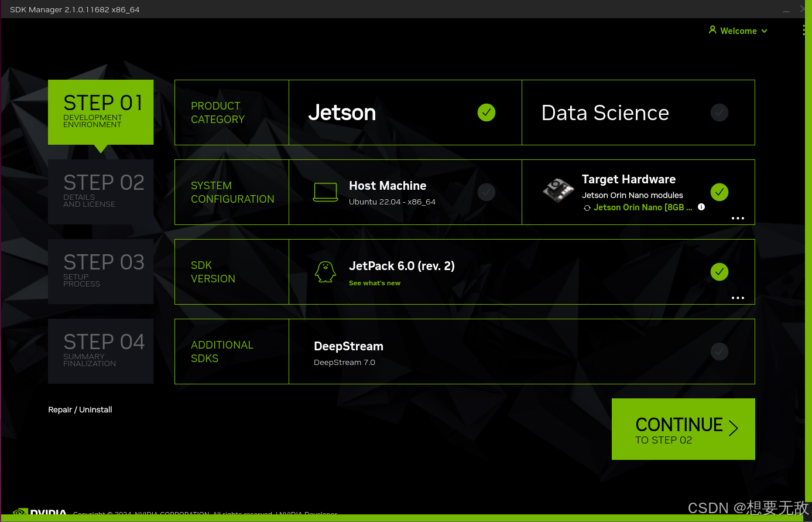Click the user icon beside Welcome
Image resolution: width=812 pixels, height=522 pixels.
712,30
